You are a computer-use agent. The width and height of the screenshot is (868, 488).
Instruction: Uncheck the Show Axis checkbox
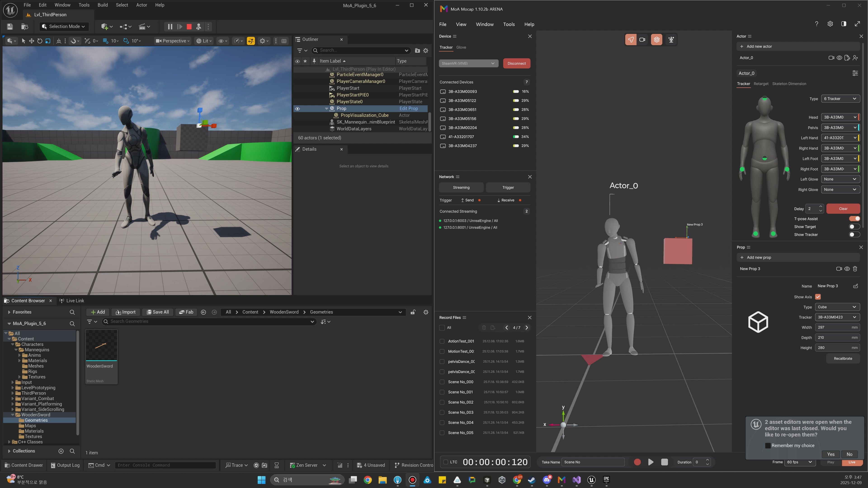(x=818, y=297)
